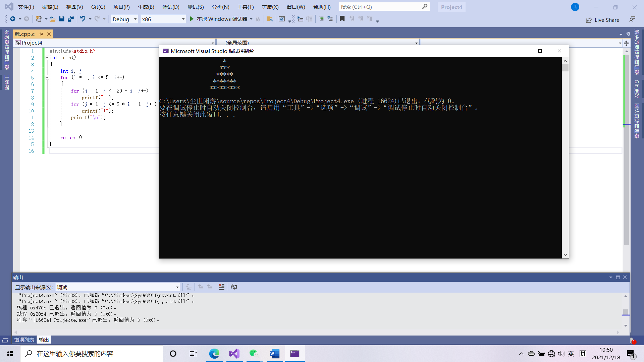Open Visual Studio from the taskbar
This screenshot has width=644, height=362.
pos(234,354)
